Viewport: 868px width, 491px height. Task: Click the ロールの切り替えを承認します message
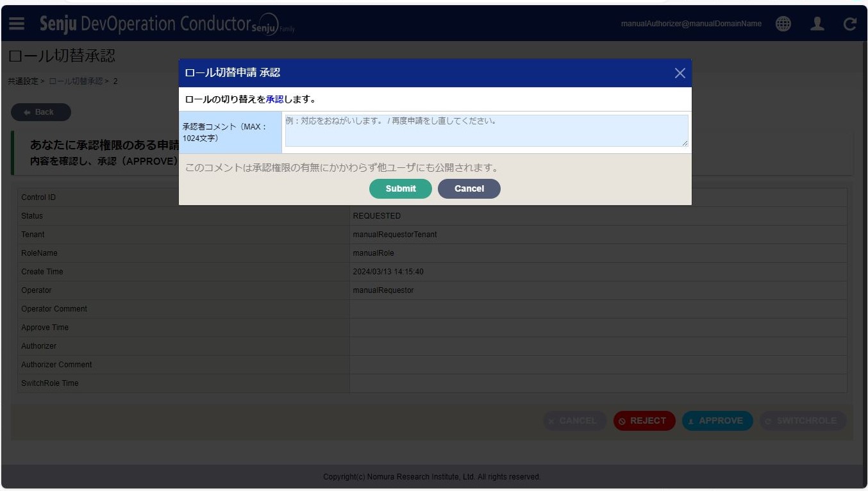coord(250,99)
